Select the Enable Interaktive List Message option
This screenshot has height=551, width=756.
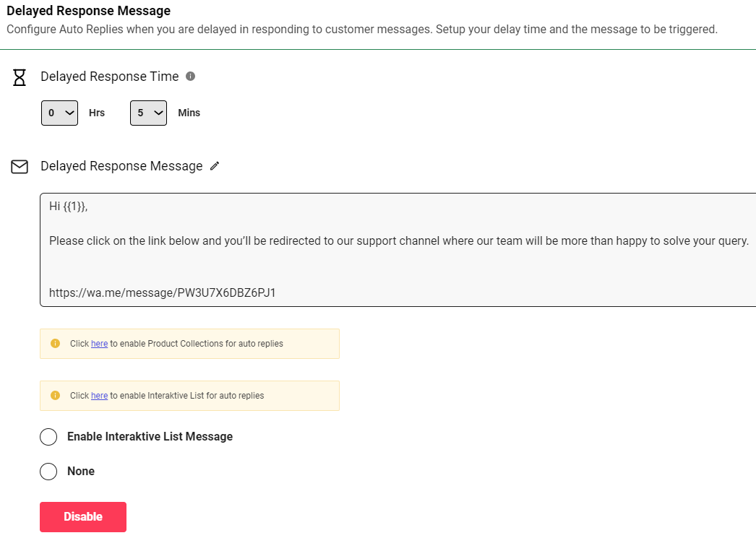click(x=48, y=437)
